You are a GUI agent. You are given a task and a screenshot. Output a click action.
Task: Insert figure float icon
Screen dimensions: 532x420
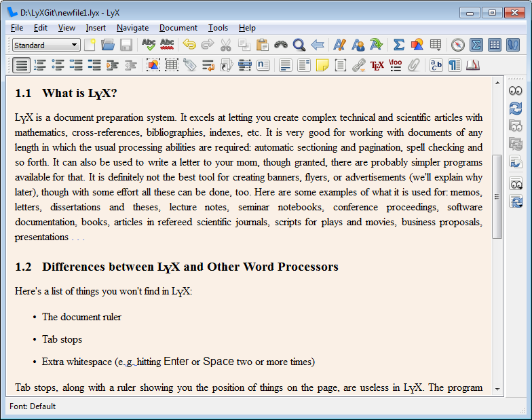[x=153, y=65]
